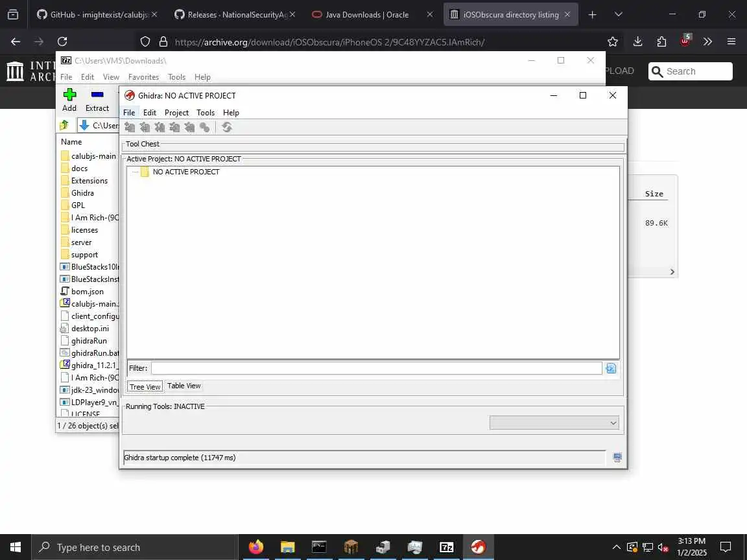The image size is (747, 560).
Task: Click the Filter text field in Ghidra
Action: tap(376, 368)
